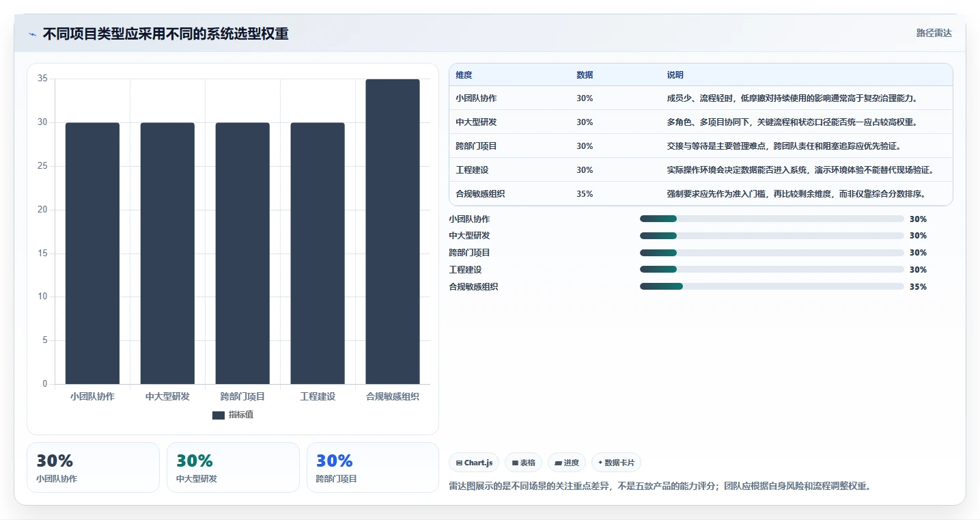Image resolution: width=980 pixels, height=520 pixels.
Task: Click description starting 多角色、多项目协同下
Action: coord(792,122)
